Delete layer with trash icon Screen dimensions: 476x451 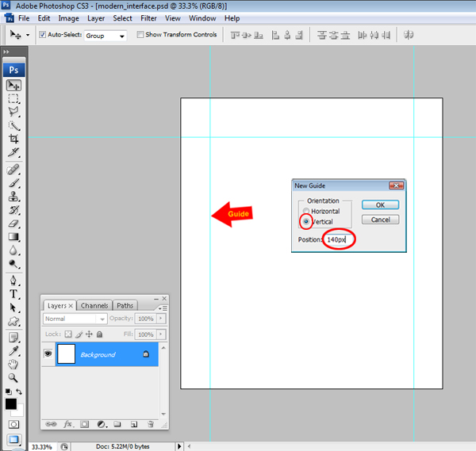tap(151, 424)
